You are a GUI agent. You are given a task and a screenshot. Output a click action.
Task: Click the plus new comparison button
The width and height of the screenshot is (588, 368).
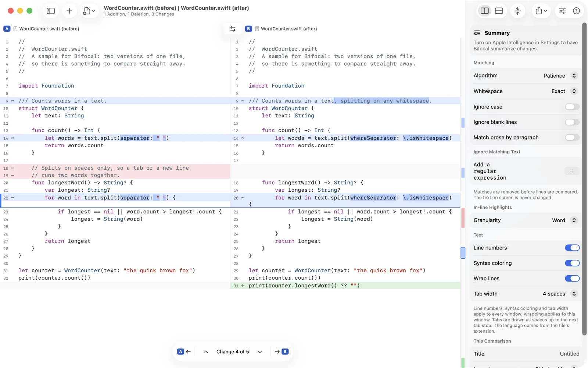[x=69, y=11]
